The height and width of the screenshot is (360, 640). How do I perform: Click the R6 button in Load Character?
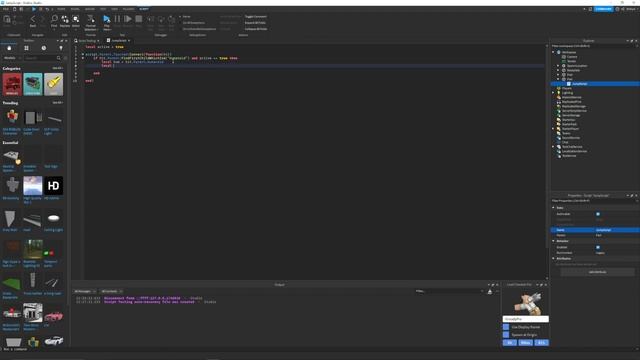(509, 343)
